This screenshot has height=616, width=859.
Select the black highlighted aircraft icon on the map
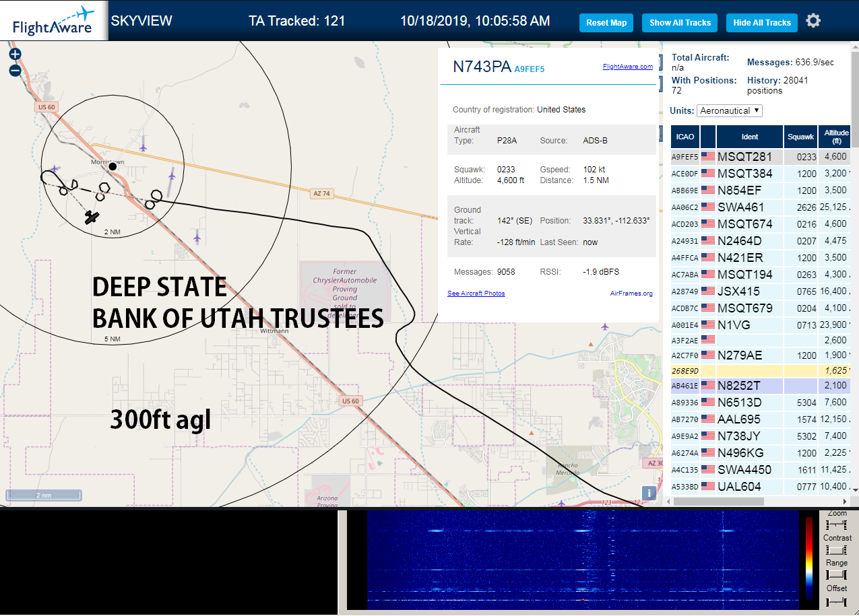(92, 217)
